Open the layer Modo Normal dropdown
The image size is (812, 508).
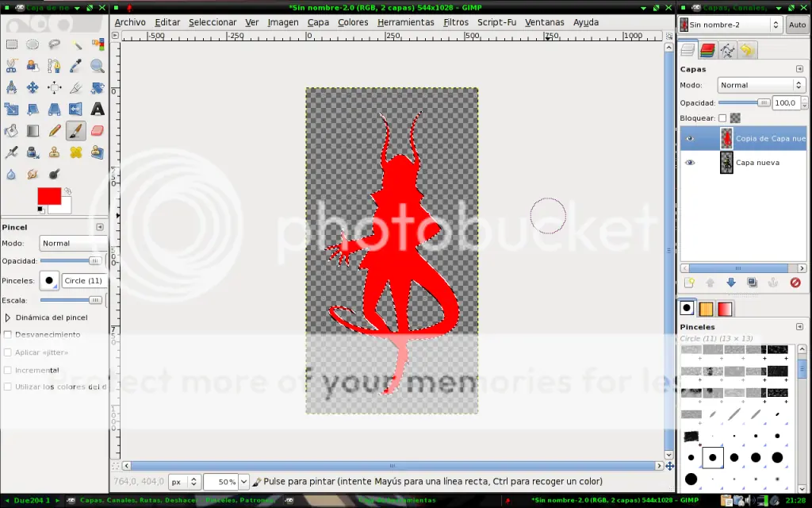point(761,85)
